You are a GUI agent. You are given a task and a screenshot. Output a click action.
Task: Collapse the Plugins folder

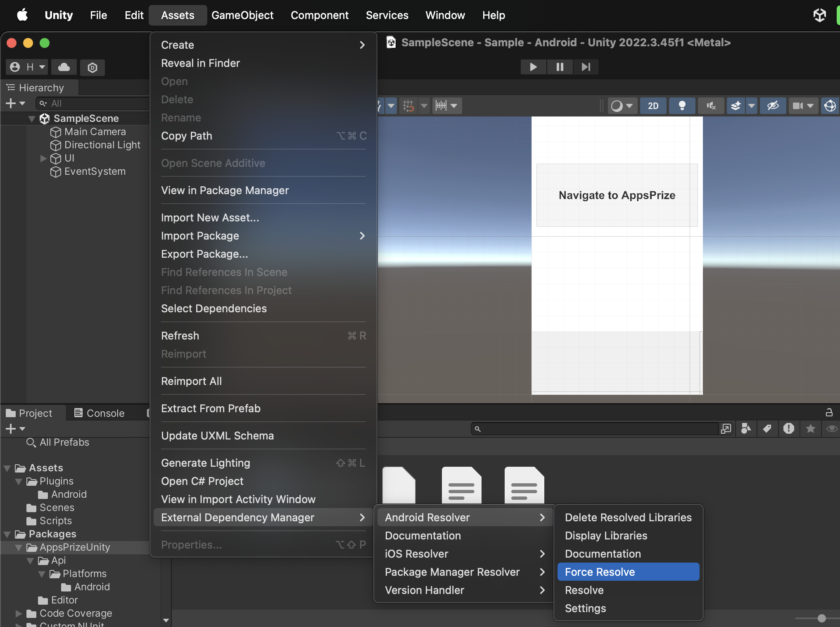[19, 481]
